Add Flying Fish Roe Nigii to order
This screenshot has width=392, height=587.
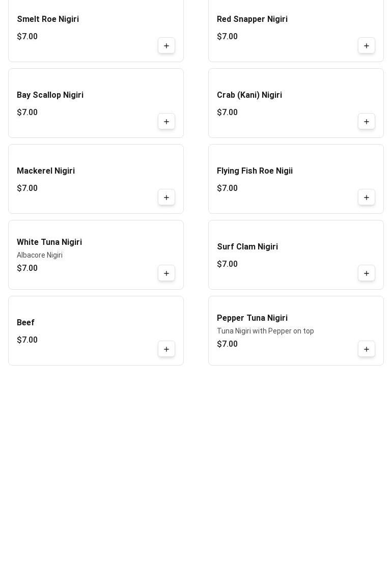pos(367,198)
